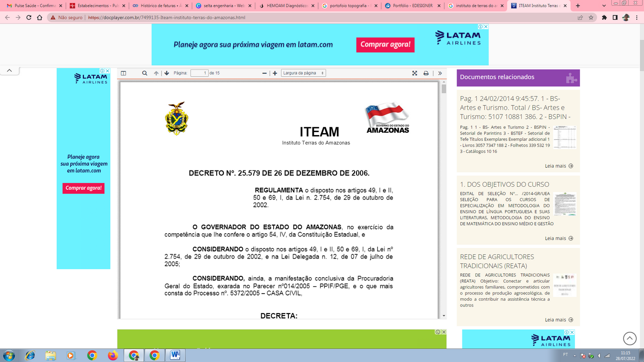Go to previous page arrow
Screen dimensions: 644x362
156,73
